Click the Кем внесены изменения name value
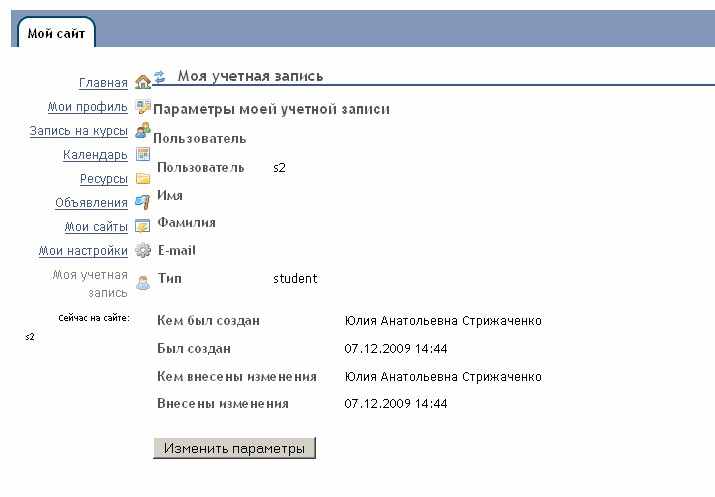The width and height of the screenshot is (715, 497). [x=443, y=377]
